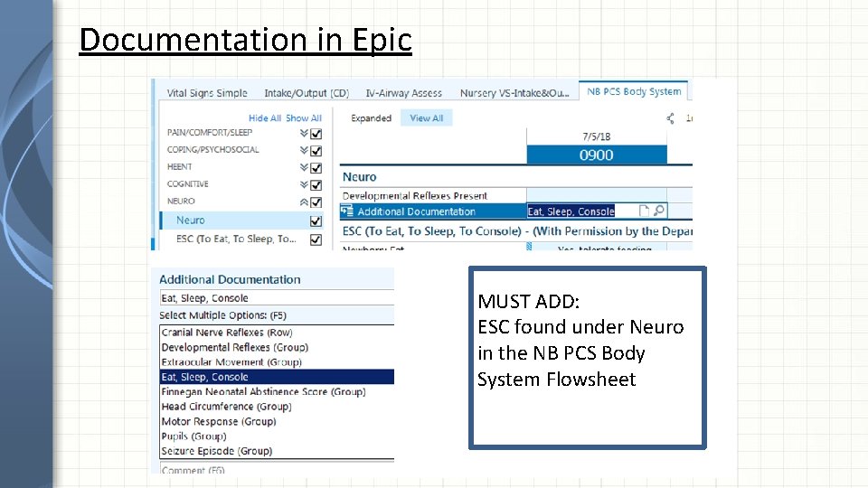868x488 pixels.
Task: Switch to the Intake/Output (CD) tab
Action: click(x=307, y=93)
